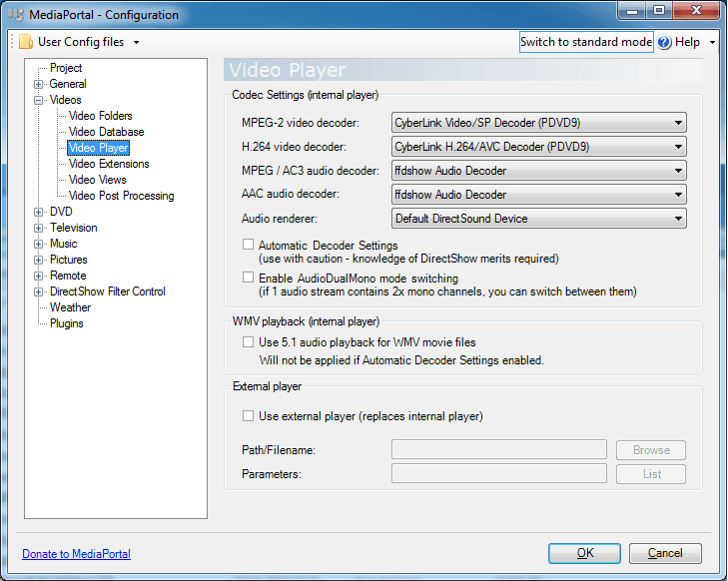
Task: Select Video Folders in the tree
Action: (100, 116)
